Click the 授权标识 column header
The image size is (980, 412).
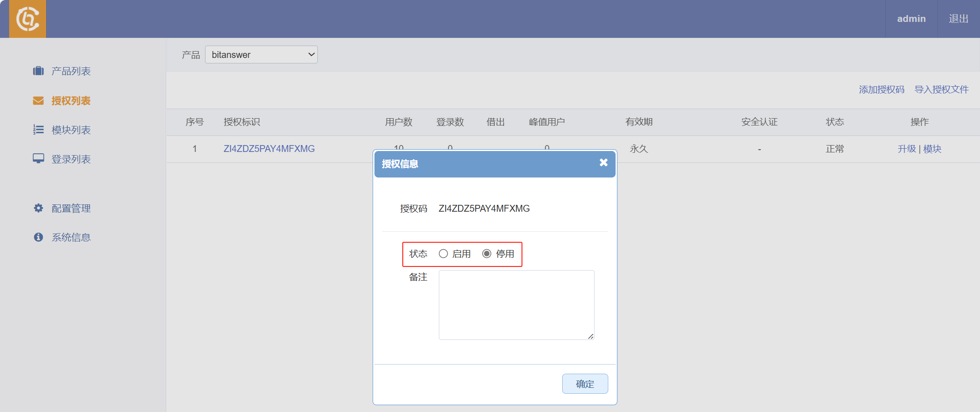[x=242, y=122]
